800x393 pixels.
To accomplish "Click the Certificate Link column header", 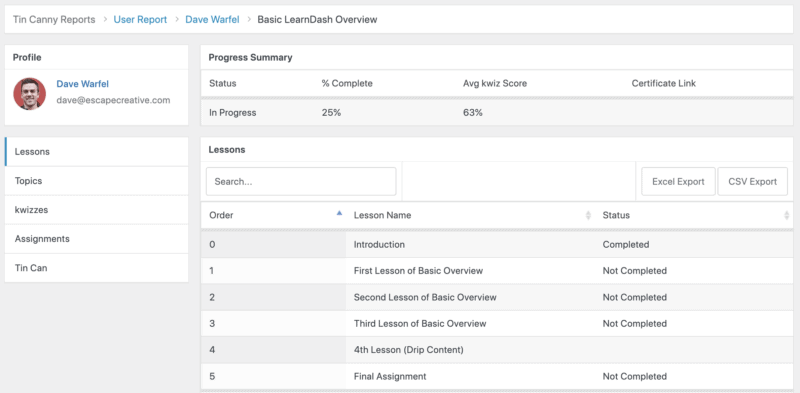I will click(664, 83).
